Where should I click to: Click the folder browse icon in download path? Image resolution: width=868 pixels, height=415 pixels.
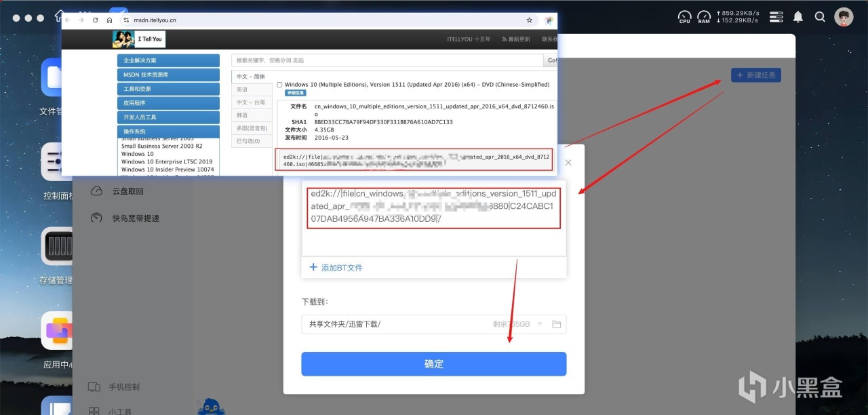[x=556, y=324]
